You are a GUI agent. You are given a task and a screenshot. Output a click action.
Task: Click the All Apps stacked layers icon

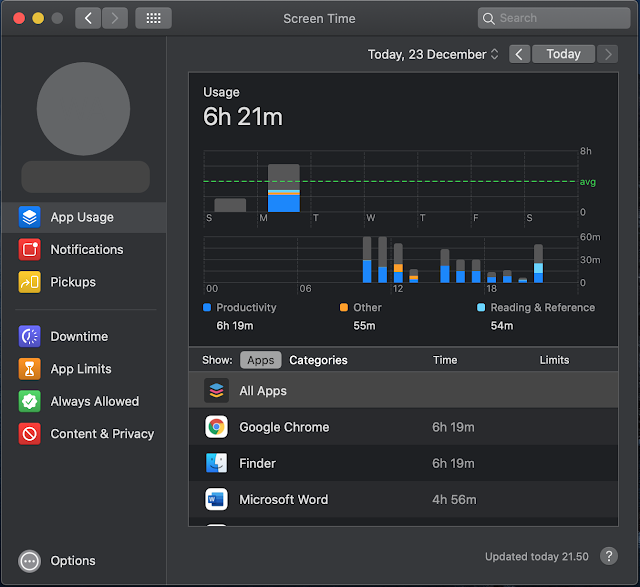[216, 391]
